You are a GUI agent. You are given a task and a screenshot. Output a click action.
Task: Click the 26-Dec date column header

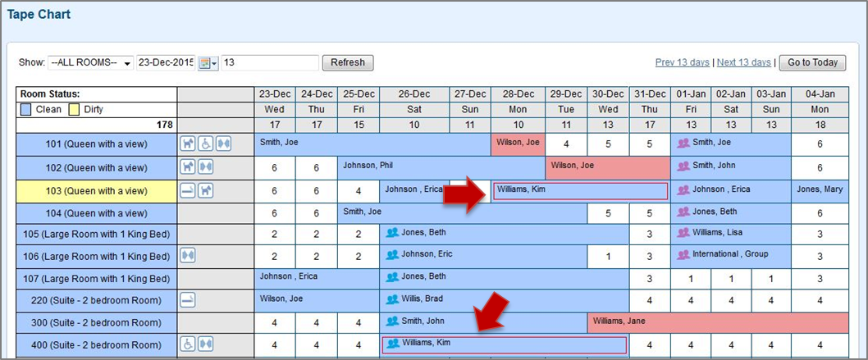[x=414, y=94]
